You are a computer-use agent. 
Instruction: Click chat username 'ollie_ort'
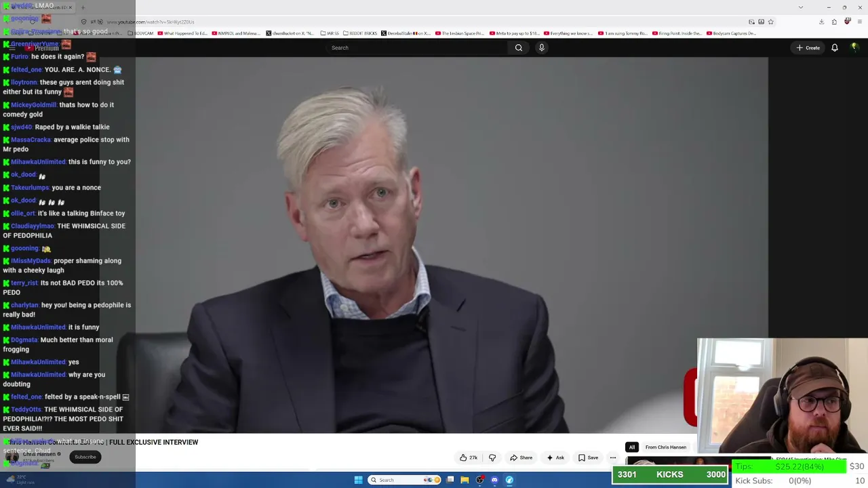[x=23, y=213]
